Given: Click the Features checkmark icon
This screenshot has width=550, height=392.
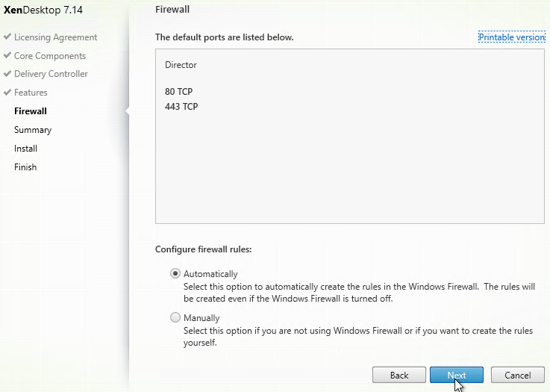Looking at the screenshot, I should click(x=7, y=92).
